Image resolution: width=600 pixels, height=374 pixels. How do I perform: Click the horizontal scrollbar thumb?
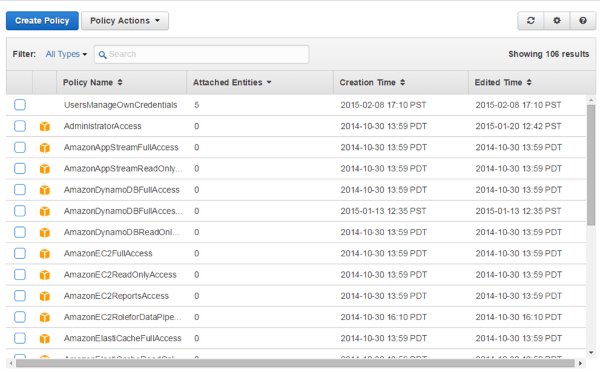pyautogui.click(x=295, y=363)
